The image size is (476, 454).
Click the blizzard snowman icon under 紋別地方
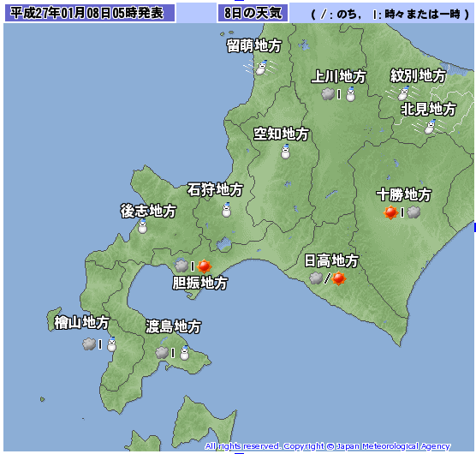[403, 93]
